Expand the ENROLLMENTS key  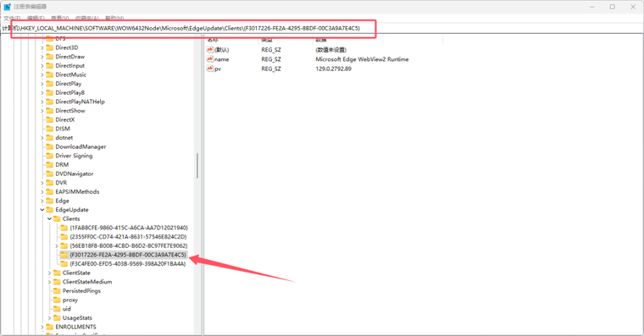click(42, 327)
